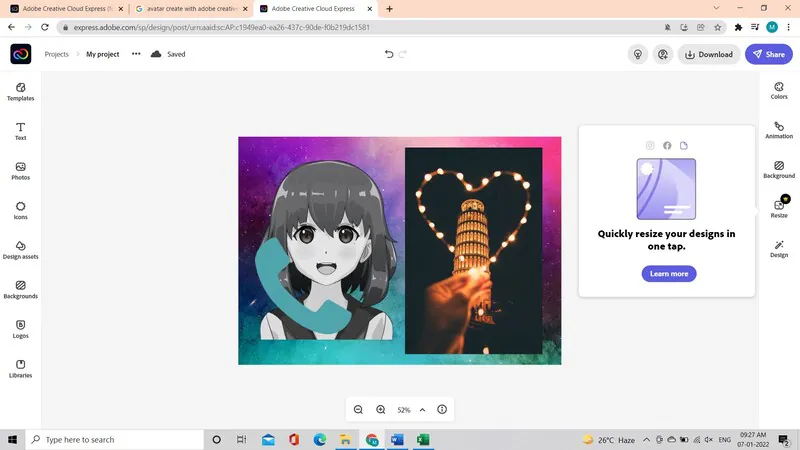Open the Icons panel
Viewport: 800px width, 450px height.
[20, 210]
